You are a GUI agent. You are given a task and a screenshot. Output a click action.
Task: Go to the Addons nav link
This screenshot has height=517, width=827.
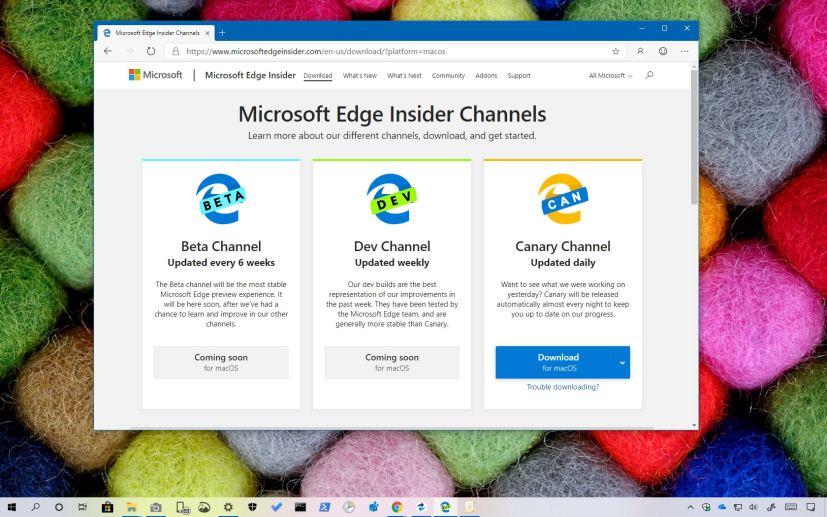(486, 75)
